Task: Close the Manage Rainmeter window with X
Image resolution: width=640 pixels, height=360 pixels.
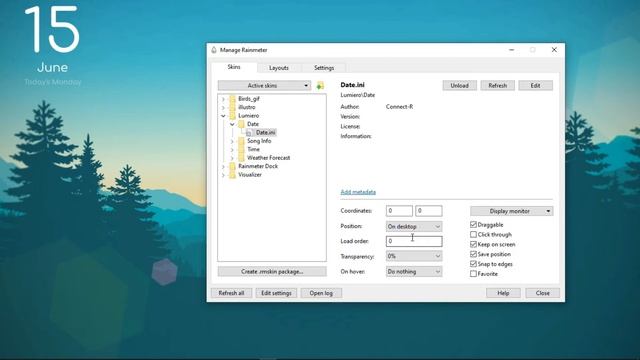Action: pos(554,50)
